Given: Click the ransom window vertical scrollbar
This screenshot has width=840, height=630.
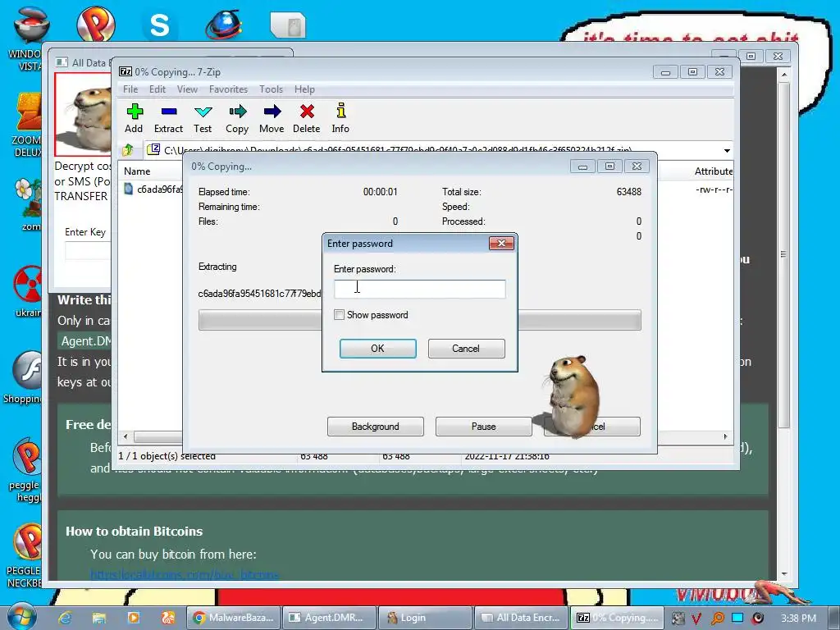Looking at the screenshot, I should (x=783, y=254).
